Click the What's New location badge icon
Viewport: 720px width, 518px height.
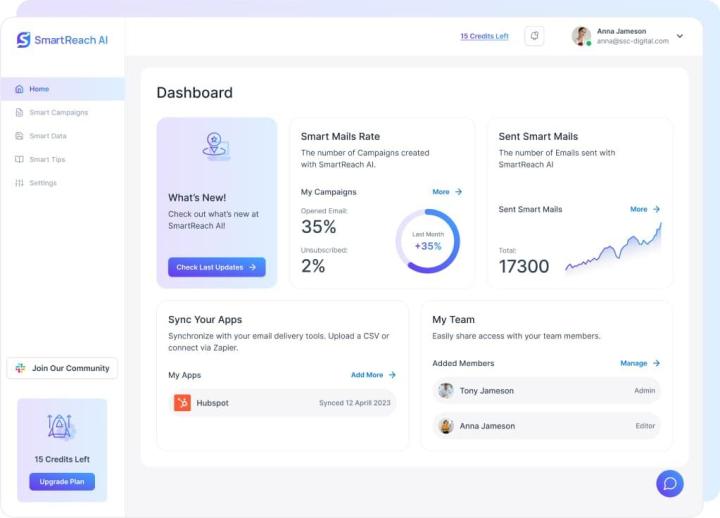216,146
